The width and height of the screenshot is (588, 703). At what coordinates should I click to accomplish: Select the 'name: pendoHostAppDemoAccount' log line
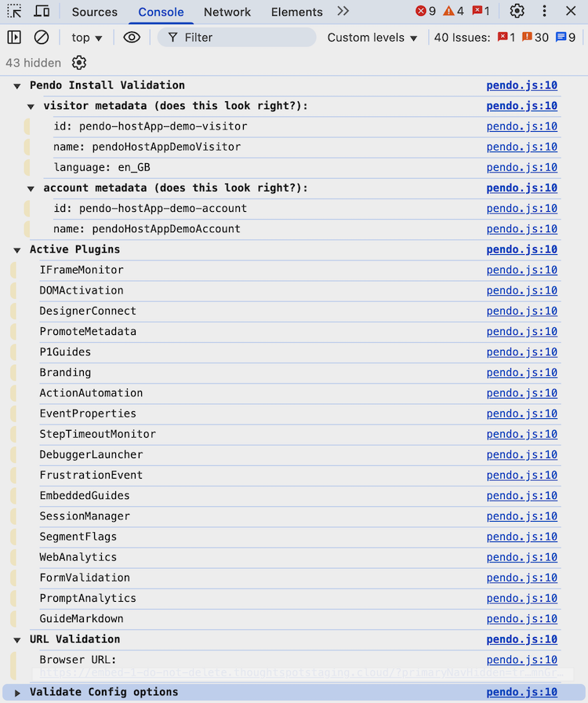click(147, 229)
